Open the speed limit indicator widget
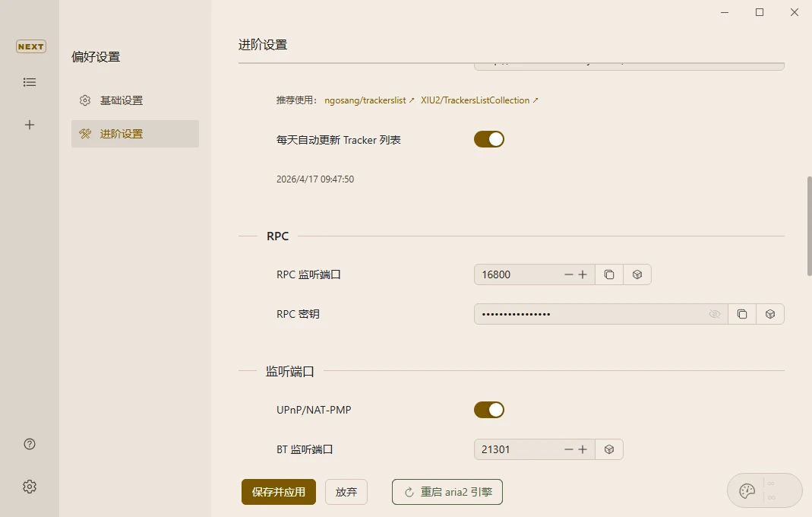Screen dimensions: 812x517 point(764,490)
